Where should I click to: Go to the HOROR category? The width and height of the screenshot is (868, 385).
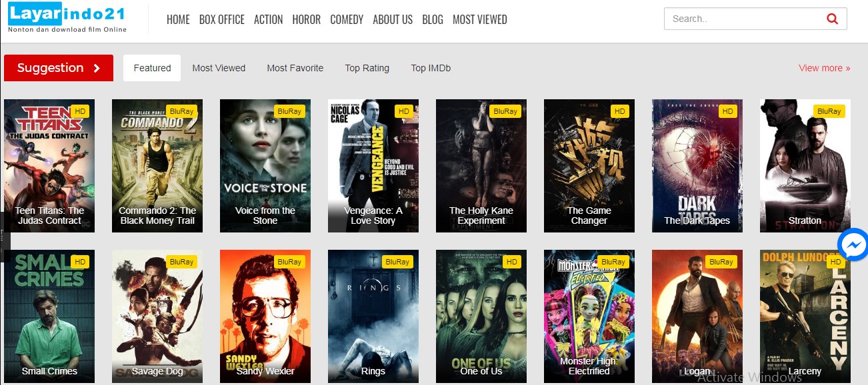click(307, 19)
